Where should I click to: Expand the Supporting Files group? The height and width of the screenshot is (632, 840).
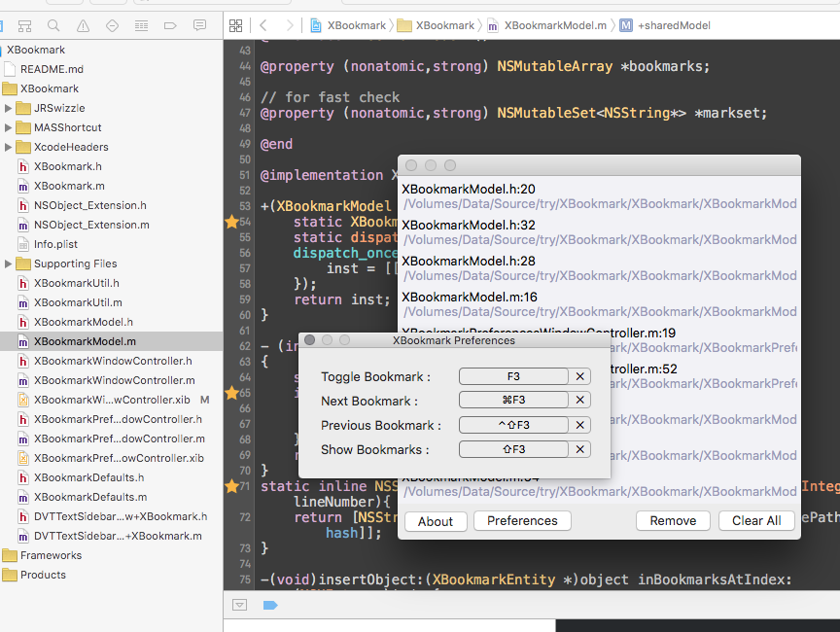(x=10, y=263)
